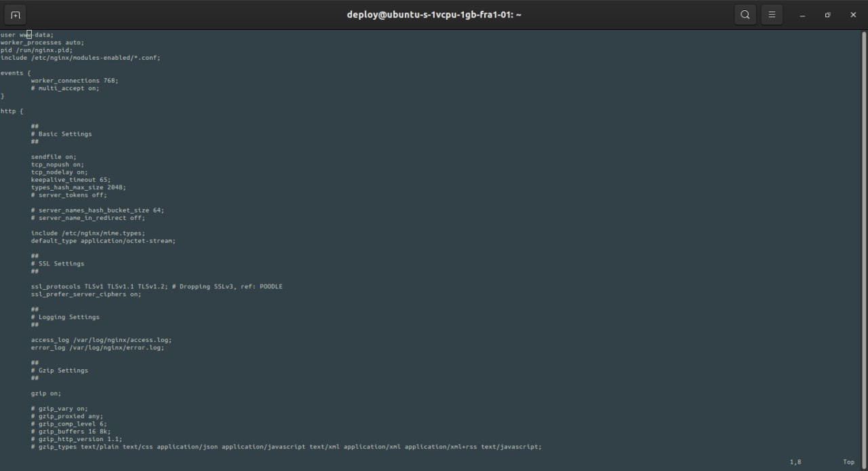Open the hamburger main menu
Screen dimensions: 868x471
(772, 14)
